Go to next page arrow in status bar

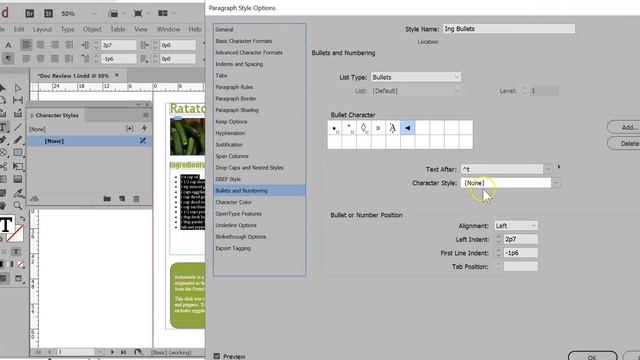[x=112, y=352]
